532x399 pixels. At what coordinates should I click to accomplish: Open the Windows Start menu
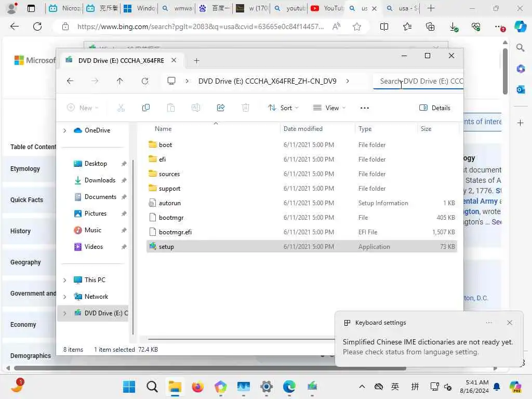[x=129, y=387]
